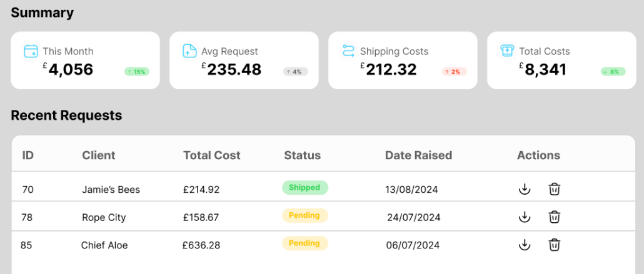Click the red 2% badge on Shipping Costs

pos(454,72)
